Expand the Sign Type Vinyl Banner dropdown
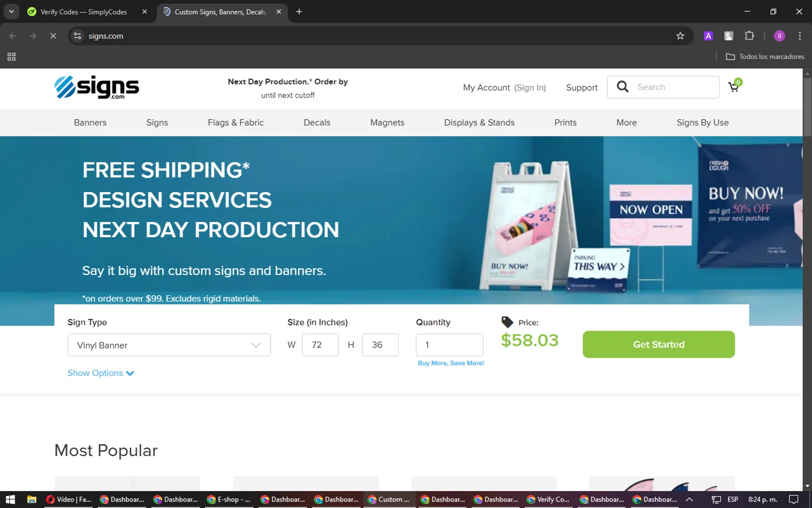The height and width of the screenshot is (508, 812). (x=169, y=345)
